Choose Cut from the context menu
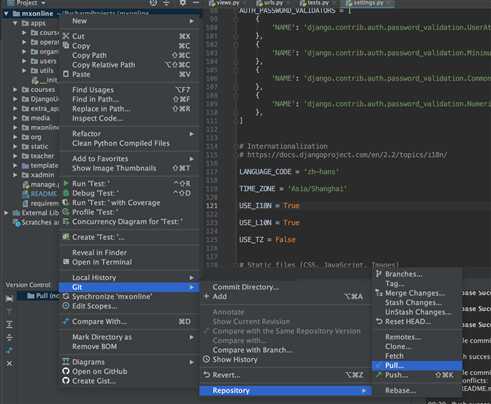Screen dimensions: 491x404 (x=130, y=36)
